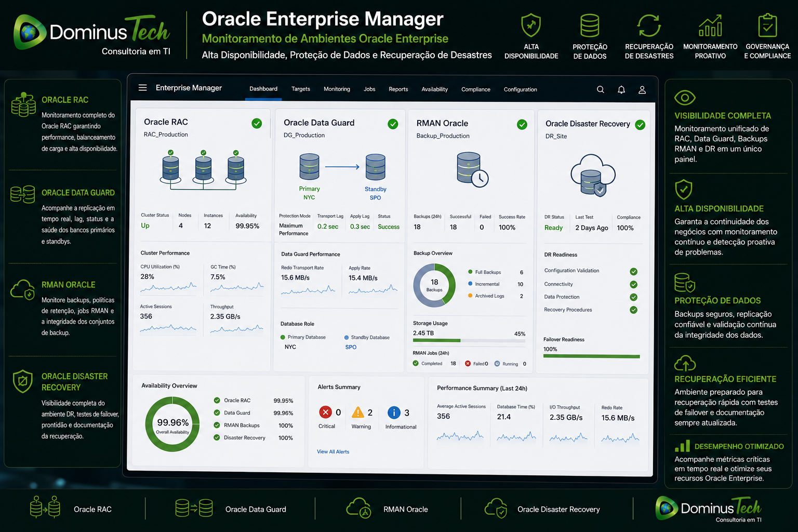This screenshot has height=532, width=798.
Task: Click the footer RMAN Oracle cloud icon
Action: tap(358, 508)
